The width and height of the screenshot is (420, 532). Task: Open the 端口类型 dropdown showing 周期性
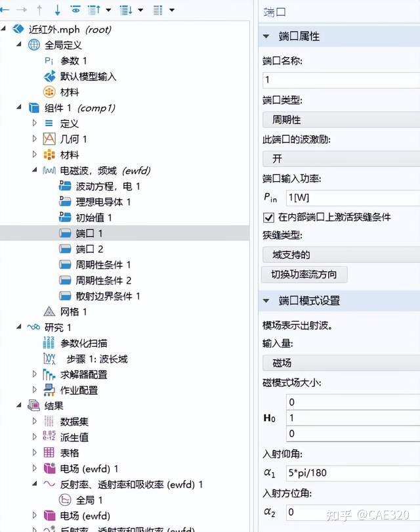(x=341, y=120)
